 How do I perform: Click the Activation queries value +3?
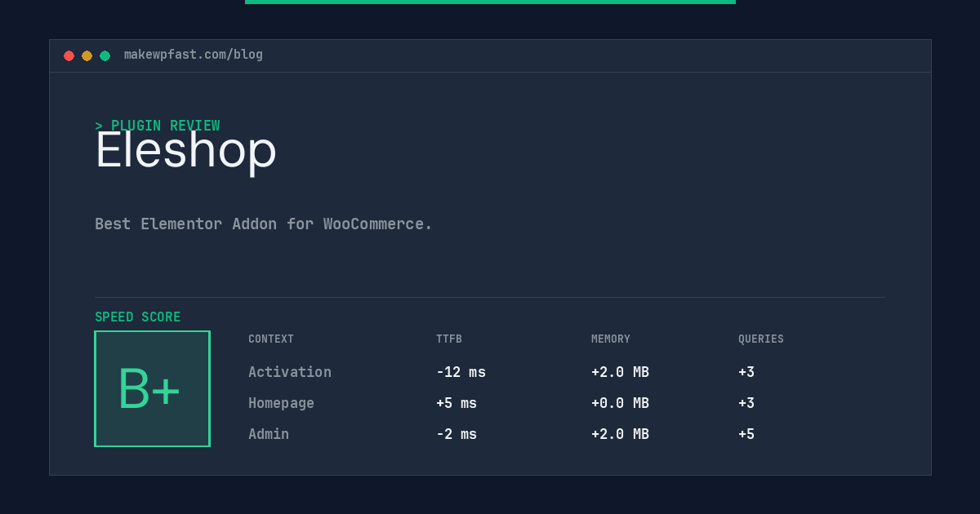pos(746,372)
